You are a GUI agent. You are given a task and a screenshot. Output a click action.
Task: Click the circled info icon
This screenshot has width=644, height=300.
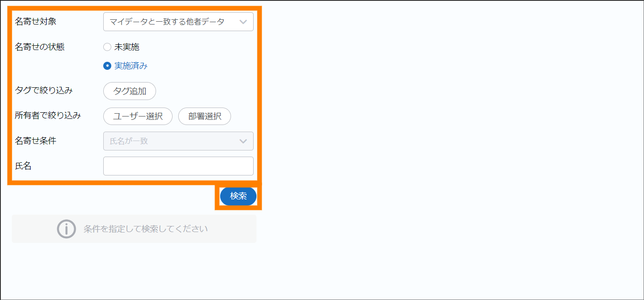coord(66,229)
